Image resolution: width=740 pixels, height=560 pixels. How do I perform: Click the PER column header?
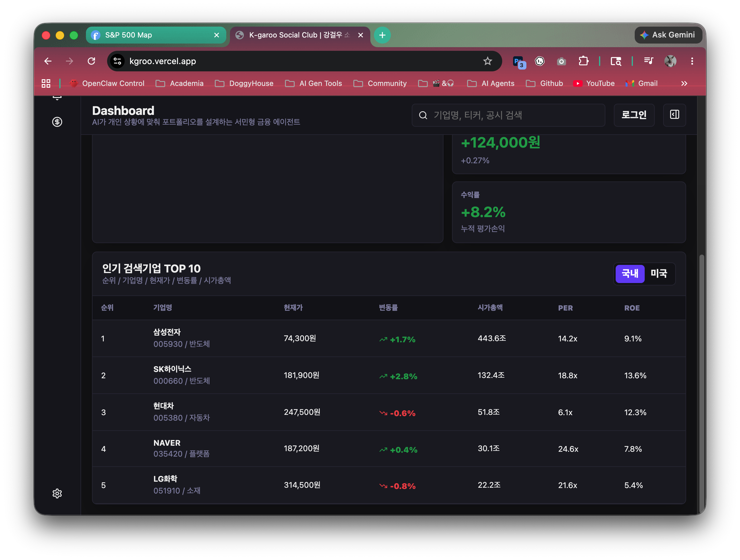(x=565, y=308)
